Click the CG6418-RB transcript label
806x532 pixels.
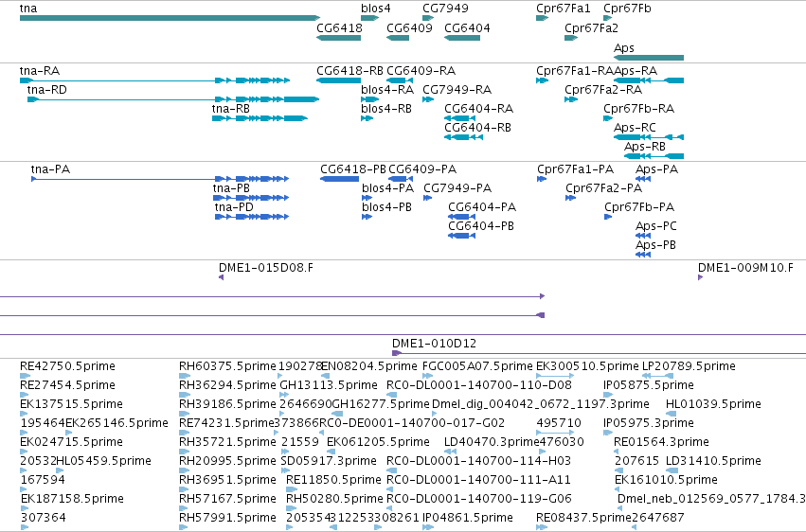click(x=350, y=70)
